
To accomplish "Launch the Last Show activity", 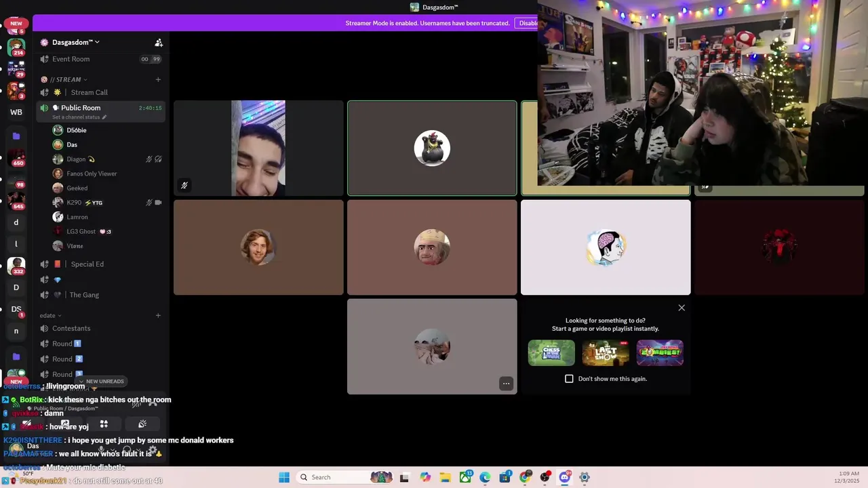I will click(606, 353).
